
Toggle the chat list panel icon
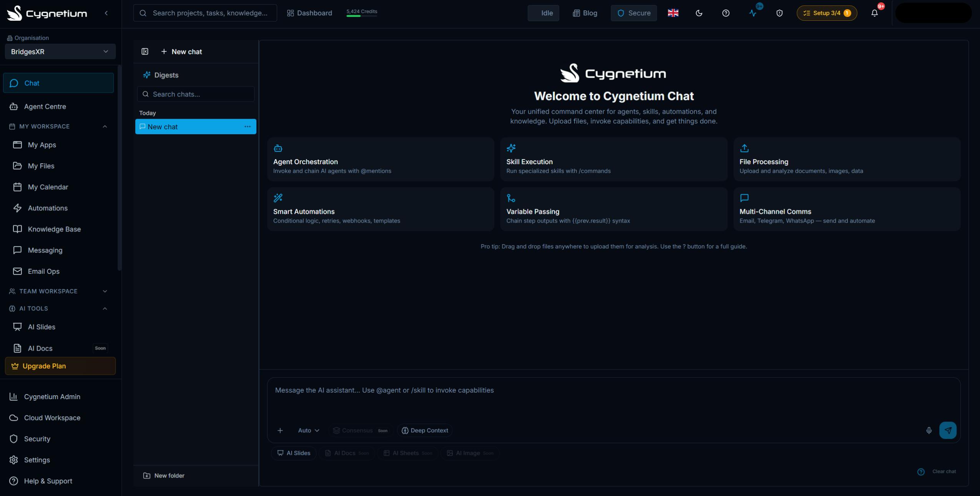(x=145, y=52)
